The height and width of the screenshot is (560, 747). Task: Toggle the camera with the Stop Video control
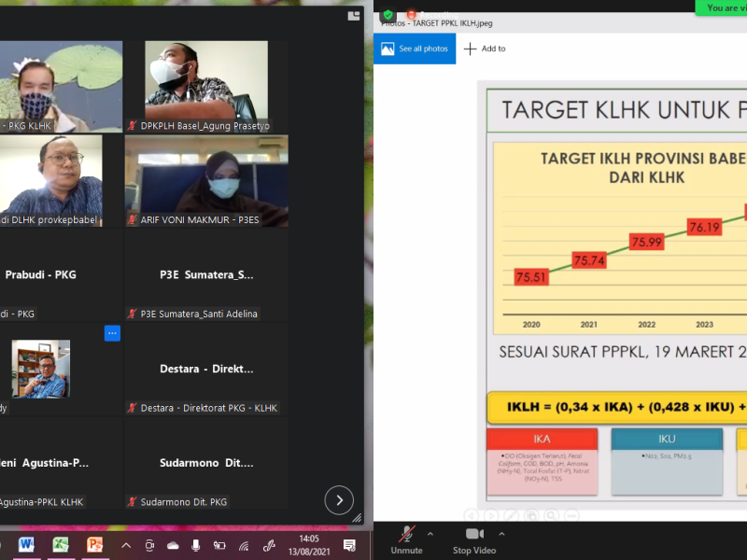475,538
